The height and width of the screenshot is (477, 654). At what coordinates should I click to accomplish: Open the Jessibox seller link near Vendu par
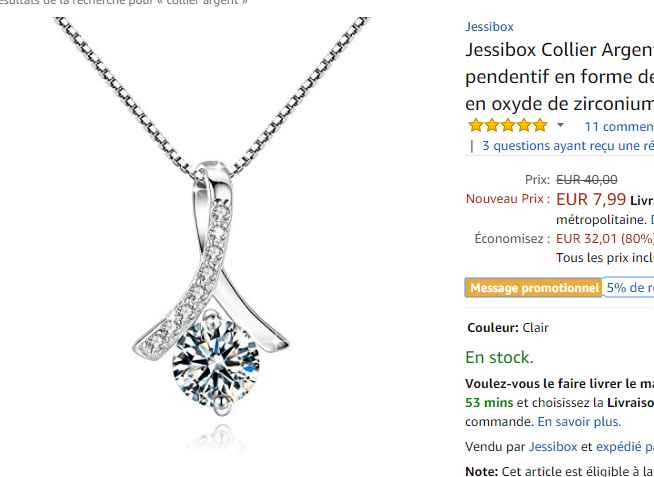click(x=553, y=447)
